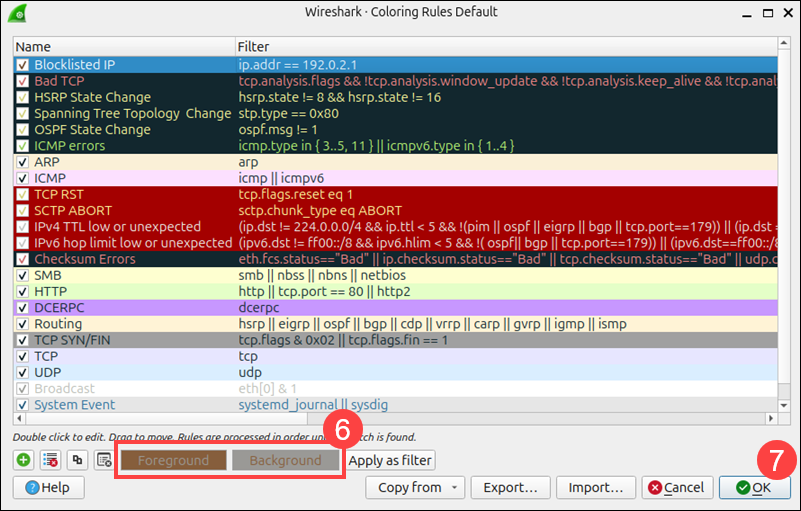The image size is (801, 511).
Task: Click filter 'icmp || icmpv6'
Action: pos(281,178)
